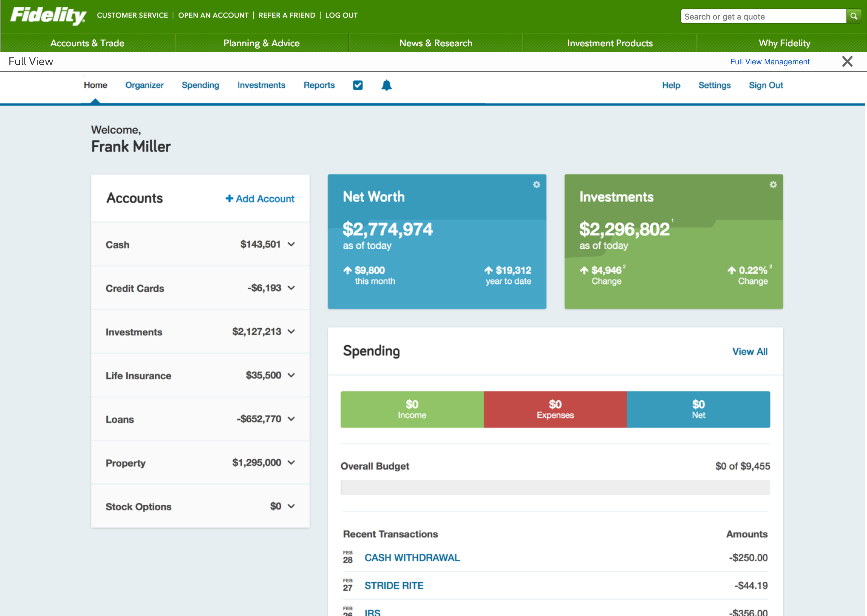The width and height of the screenshot is (867, 616).
Task: Expand the Credit Cards row
Action: click(x=291, y=288)
